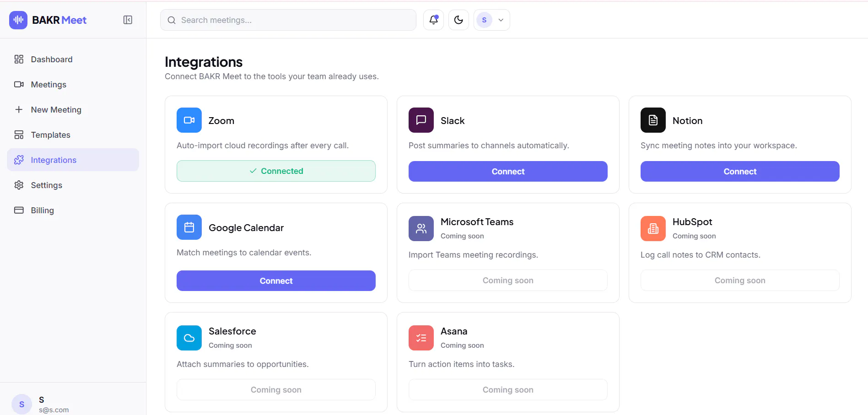Click 'Auto-import cloud recordings after every call.' text
The width and height of the screenshot is (868, 415).
click(x=263, y=145)
